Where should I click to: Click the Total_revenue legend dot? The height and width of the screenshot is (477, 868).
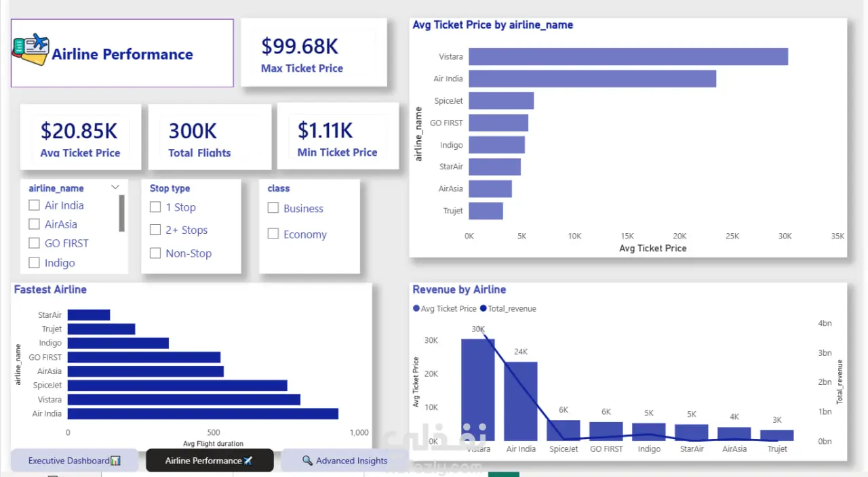[483, 309]
